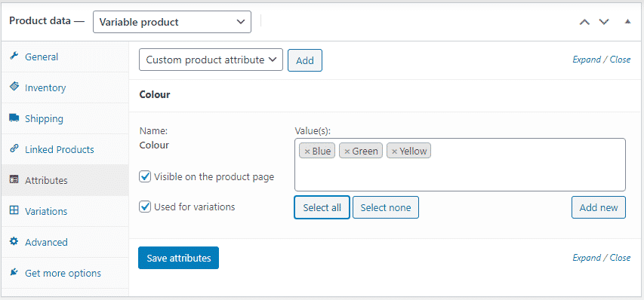Screen dimensions: 644x300
Task: Remove the Blue value tag
Action: pyautogui.click(x=307, y=152)
